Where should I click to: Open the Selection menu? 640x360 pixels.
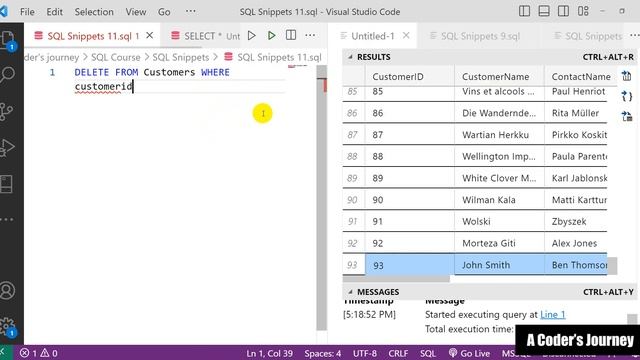(94, 12)
